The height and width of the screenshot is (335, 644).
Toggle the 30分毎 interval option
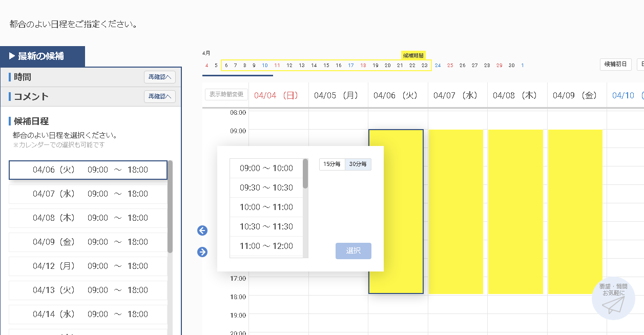point(358,164)
